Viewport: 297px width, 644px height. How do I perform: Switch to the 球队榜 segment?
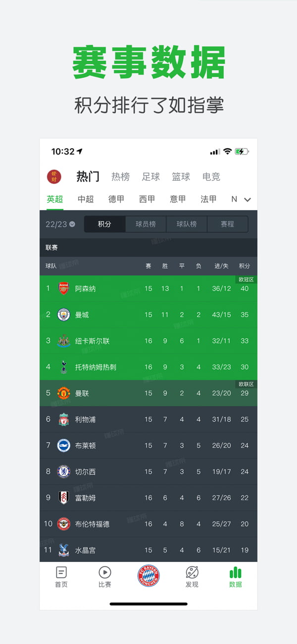[x=187, y=224]
